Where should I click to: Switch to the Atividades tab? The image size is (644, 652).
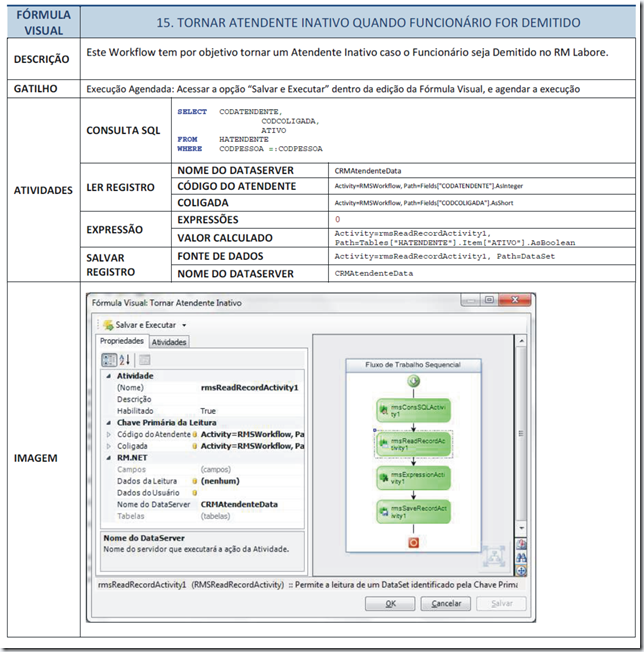click(169, 342)
